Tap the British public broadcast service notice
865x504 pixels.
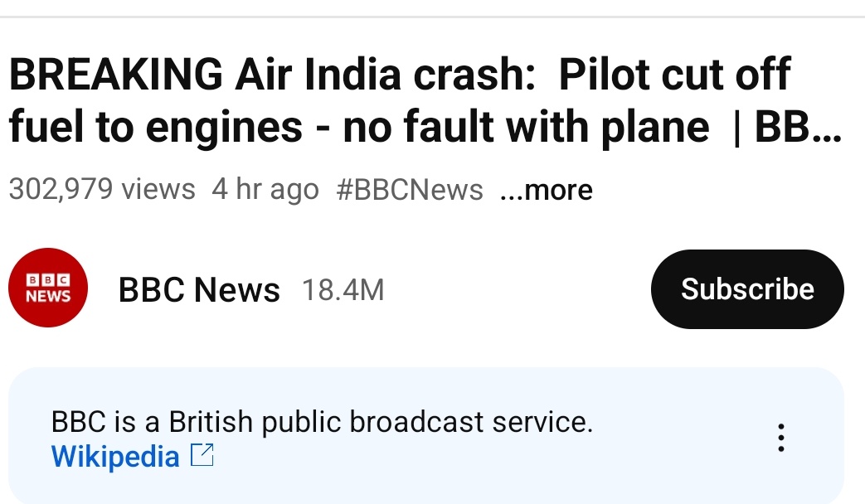pos(322,423)
